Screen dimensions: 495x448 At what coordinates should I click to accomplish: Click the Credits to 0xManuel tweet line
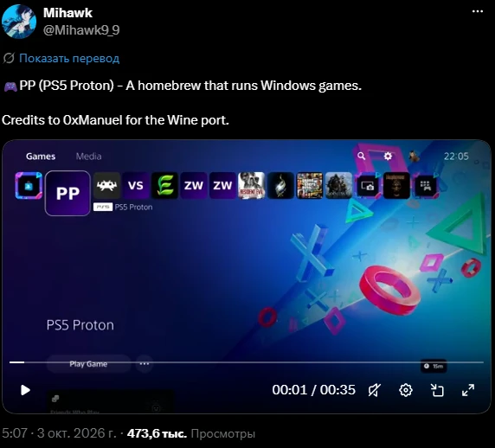coord(115,120)
